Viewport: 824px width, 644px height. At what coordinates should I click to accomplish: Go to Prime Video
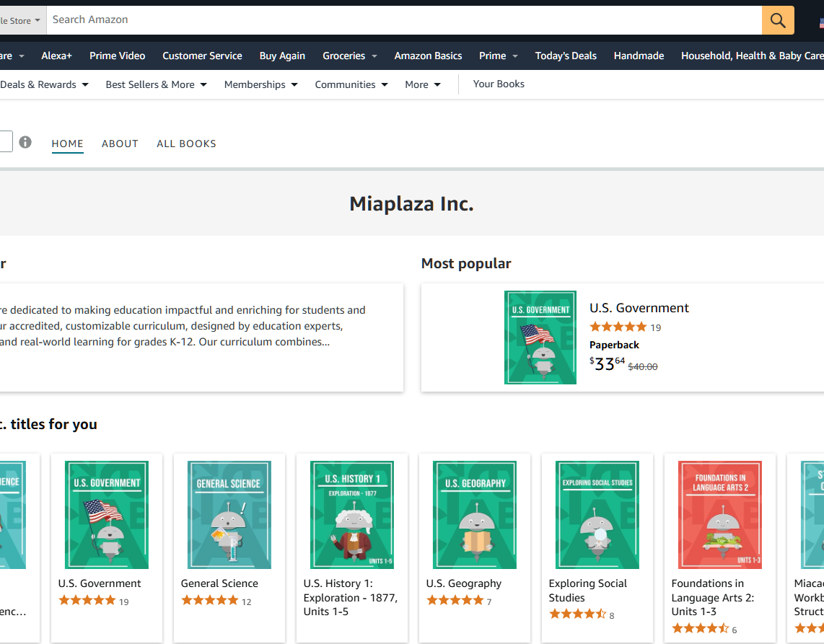pos(117,56)
